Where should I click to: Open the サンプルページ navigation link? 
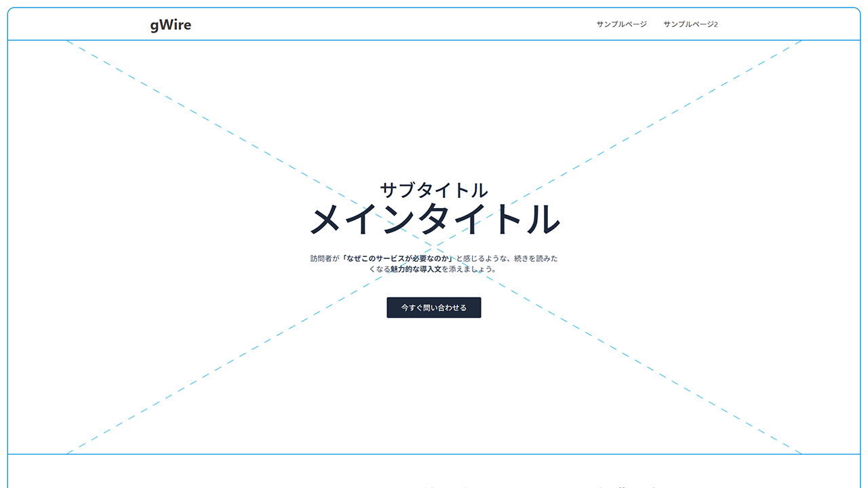(620, 24)
